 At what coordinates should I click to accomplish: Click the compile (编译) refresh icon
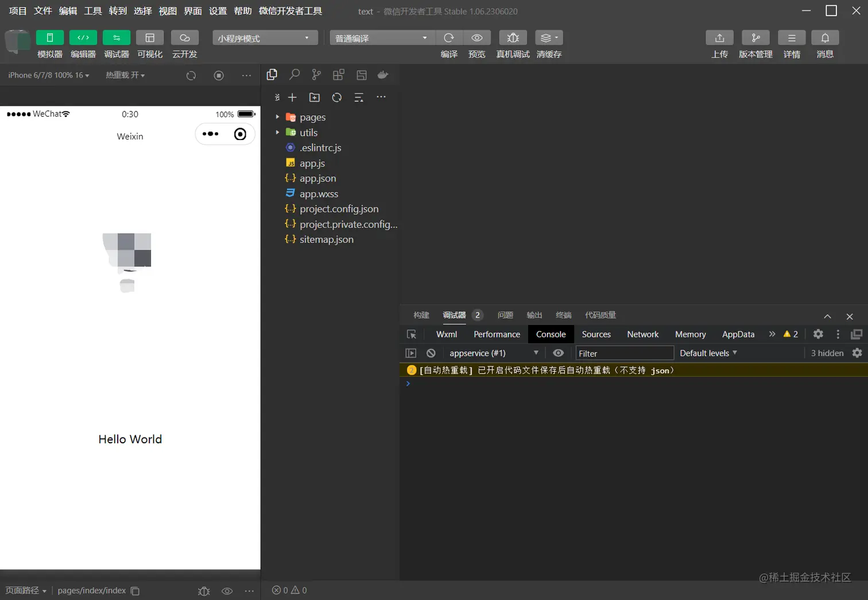tap(449, 38)
